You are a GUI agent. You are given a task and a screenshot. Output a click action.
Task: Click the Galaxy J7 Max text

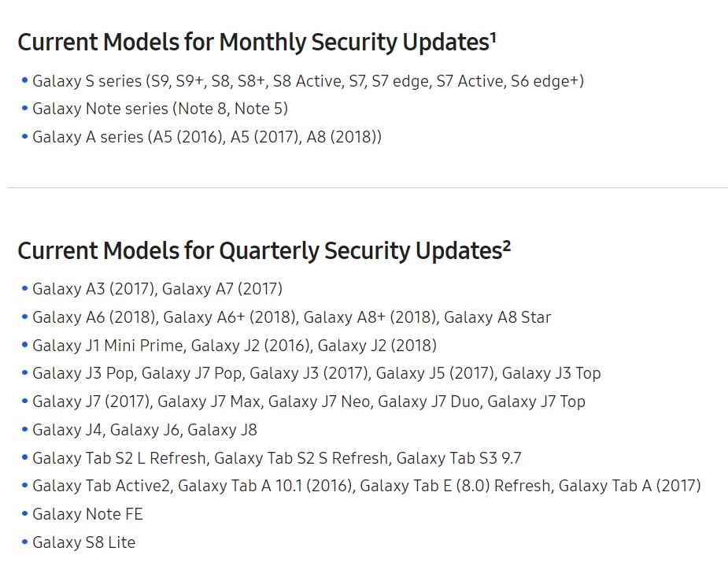[x=209, y=402]
